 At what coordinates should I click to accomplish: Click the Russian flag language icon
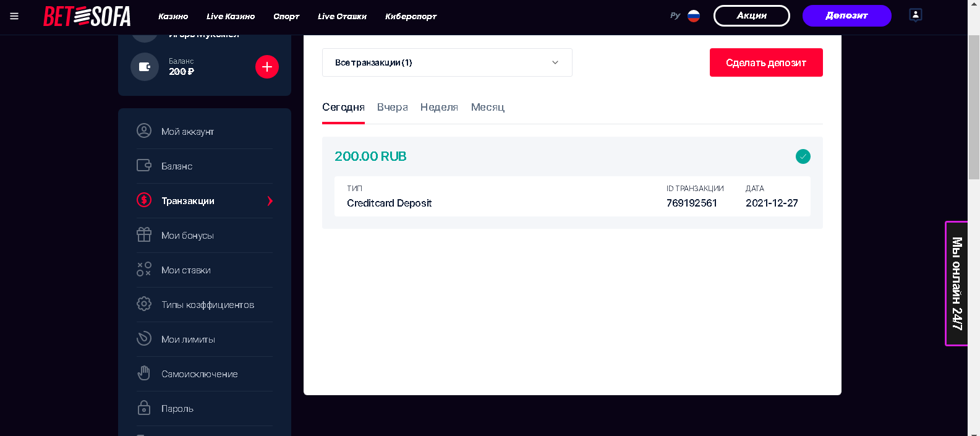(694, 16)
